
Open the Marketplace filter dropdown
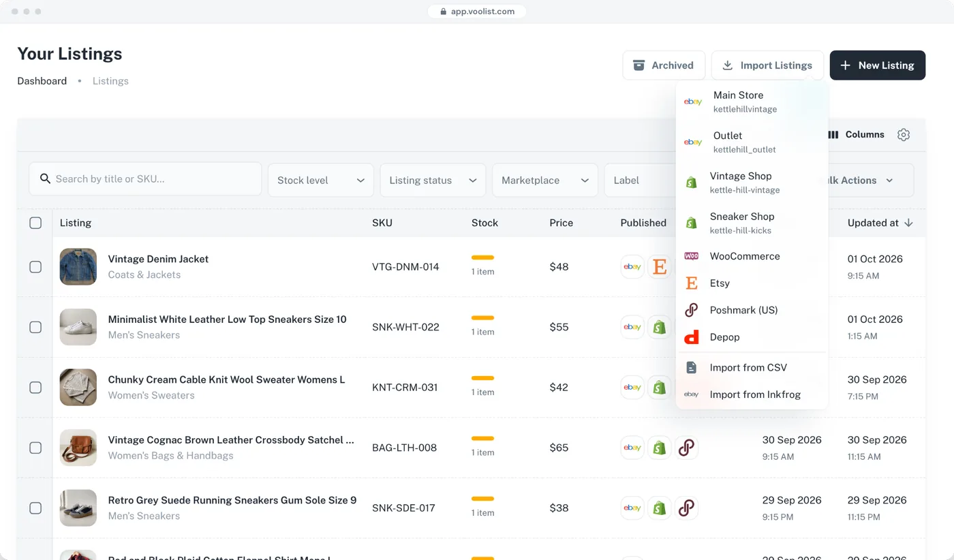(545, 180)
